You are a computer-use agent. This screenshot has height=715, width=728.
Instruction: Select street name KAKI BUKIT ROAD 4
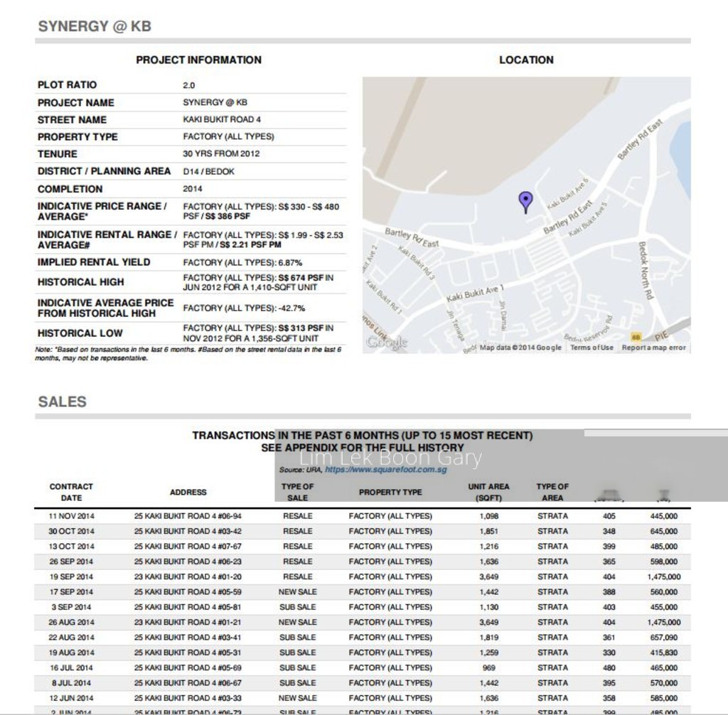pyautogui.click(x=222, y=119)
